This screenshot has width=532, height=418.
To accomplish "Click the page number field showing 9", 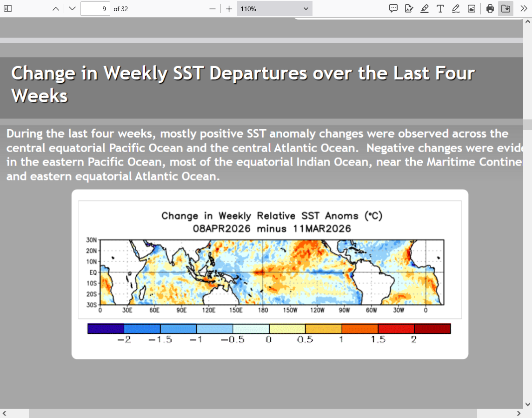I will [95, 8].
